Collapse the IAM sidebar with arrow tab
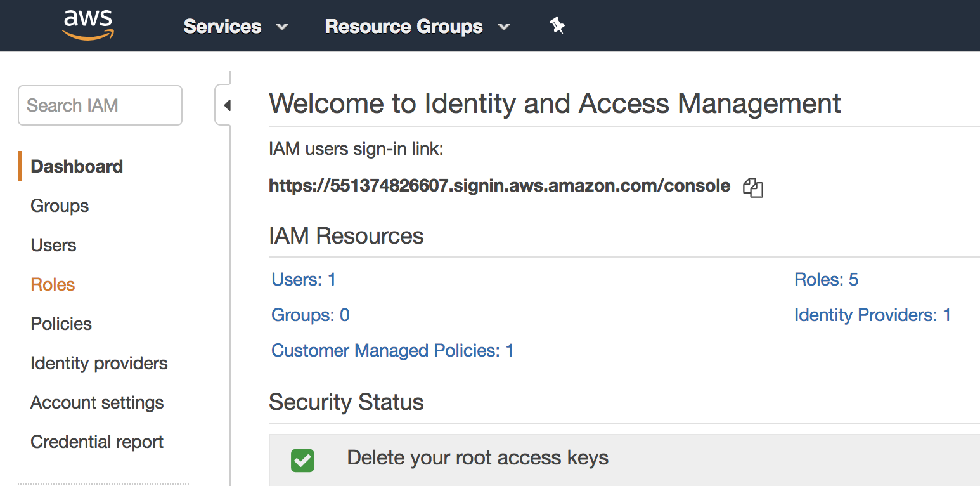Screen dimensions: 980x486 (223, 105)
